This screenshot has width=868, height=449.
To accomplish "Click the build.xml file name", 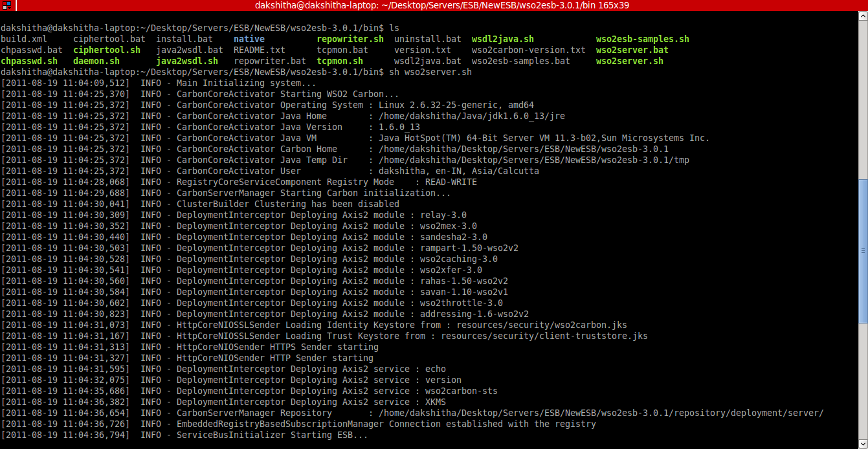I will coord(23,39).
